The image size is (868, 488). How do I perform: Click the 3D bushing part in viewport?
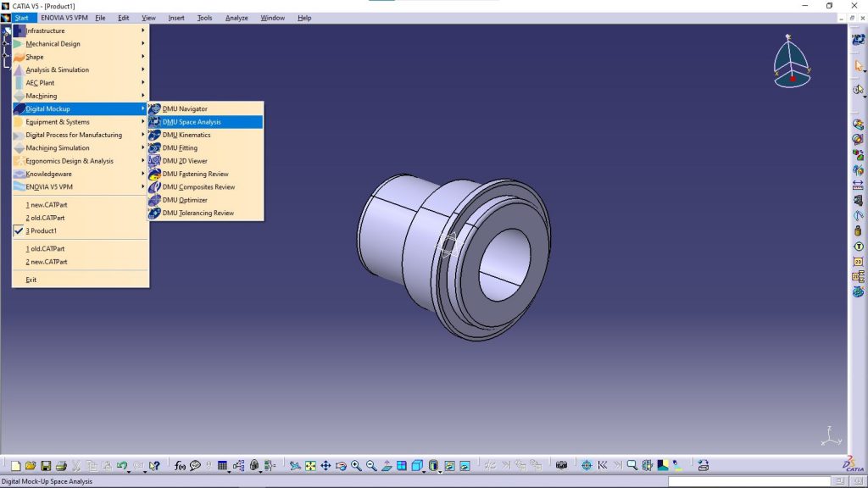453,256
